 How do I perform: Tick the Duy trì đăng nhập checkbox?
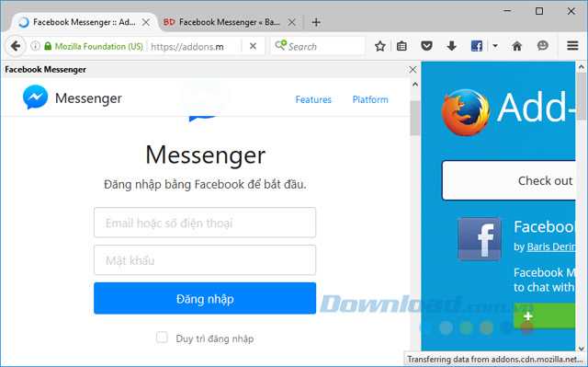(162, 337)
